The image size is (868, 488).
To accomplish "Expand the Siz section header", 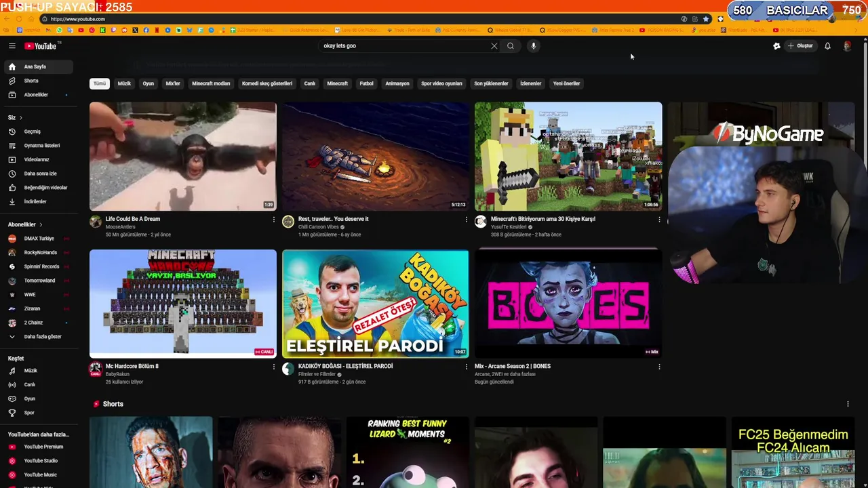I will 15,117.
